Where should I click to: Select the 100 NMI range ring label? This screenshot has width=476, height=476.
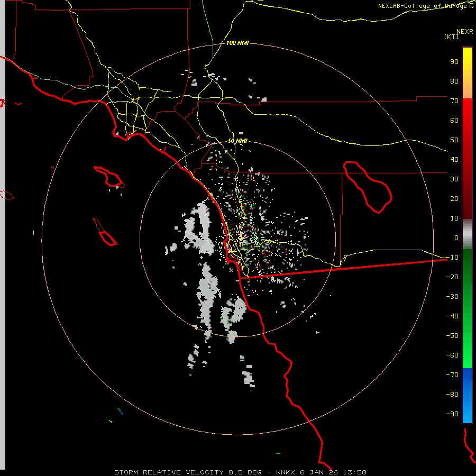237,43
